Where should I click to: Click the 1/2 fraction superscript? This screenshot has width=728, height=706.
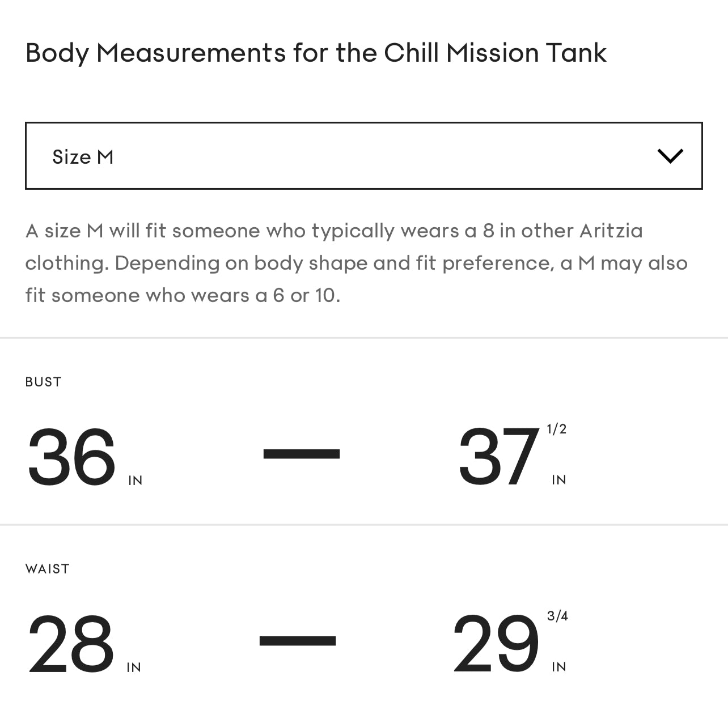pos(555,429)
